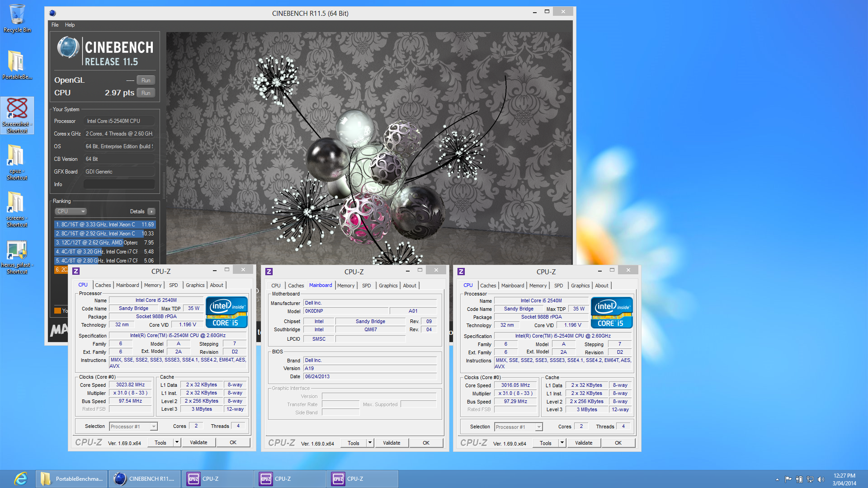Click the GFX Board field GDI Generic
This screenshot has height=488, width=868.
click(119, 172)
